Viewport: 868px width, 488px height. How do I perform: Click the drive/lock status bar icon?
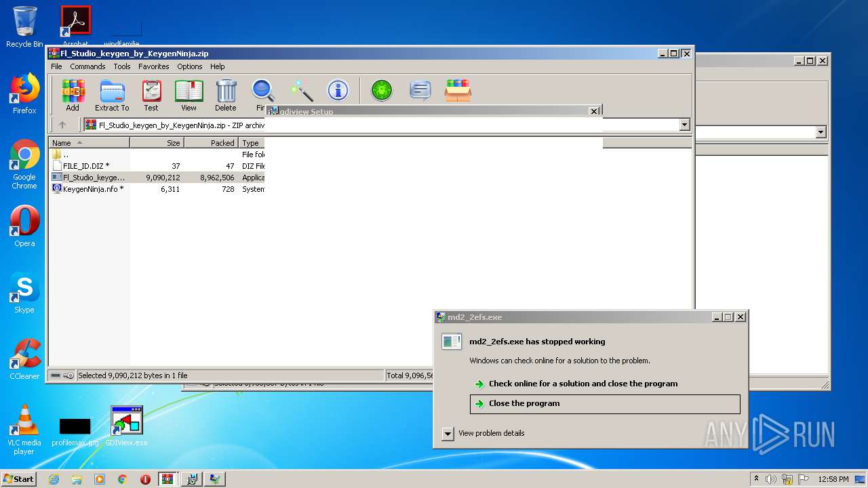pos(62,375)
